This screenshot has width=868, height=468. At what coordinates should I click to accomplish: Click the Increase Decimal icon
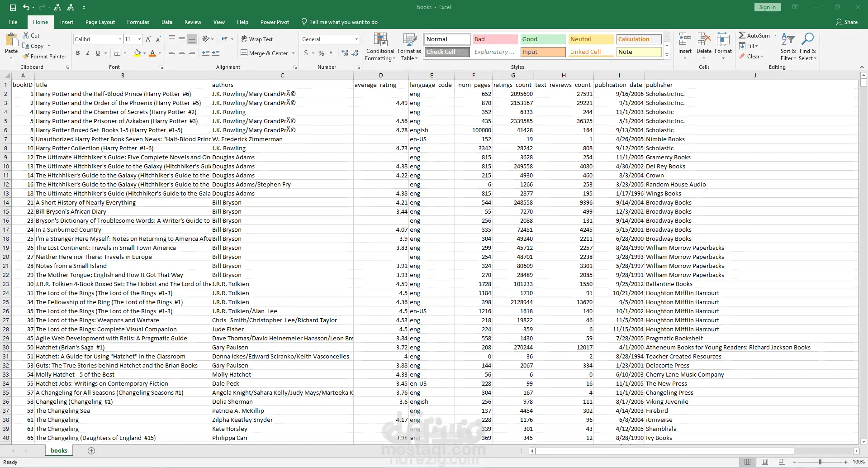click(345, 53)
